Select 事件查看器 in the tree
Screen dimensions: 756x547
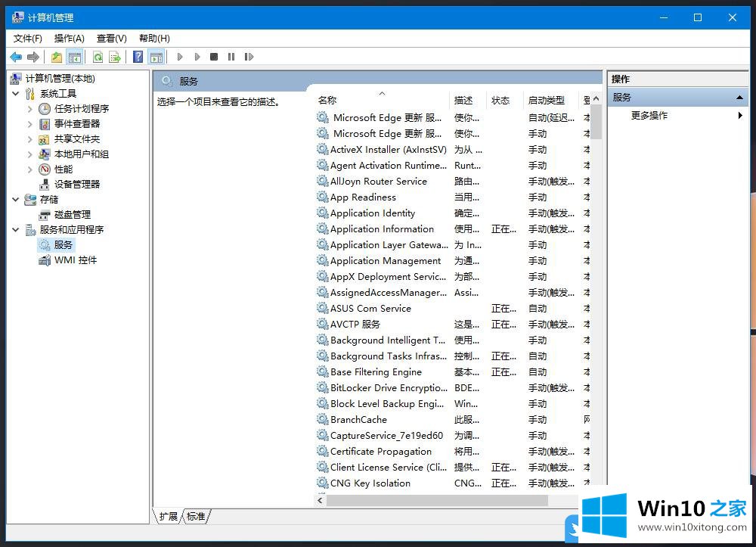(x=77, y=124)
